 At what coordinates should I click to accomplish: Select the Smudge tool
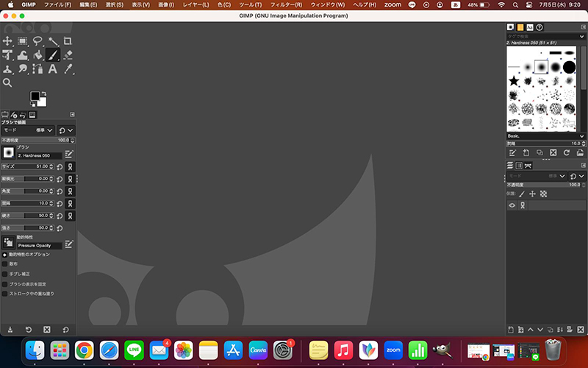click(23, 68)
